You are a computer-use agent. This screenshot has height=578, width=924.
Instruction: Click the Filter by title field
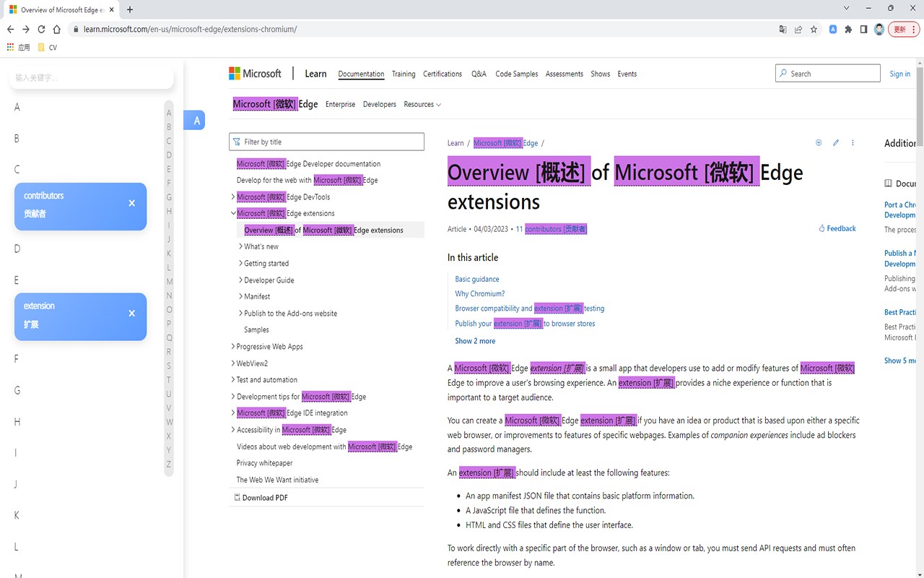pyautogui.click(x=326, y=142)
